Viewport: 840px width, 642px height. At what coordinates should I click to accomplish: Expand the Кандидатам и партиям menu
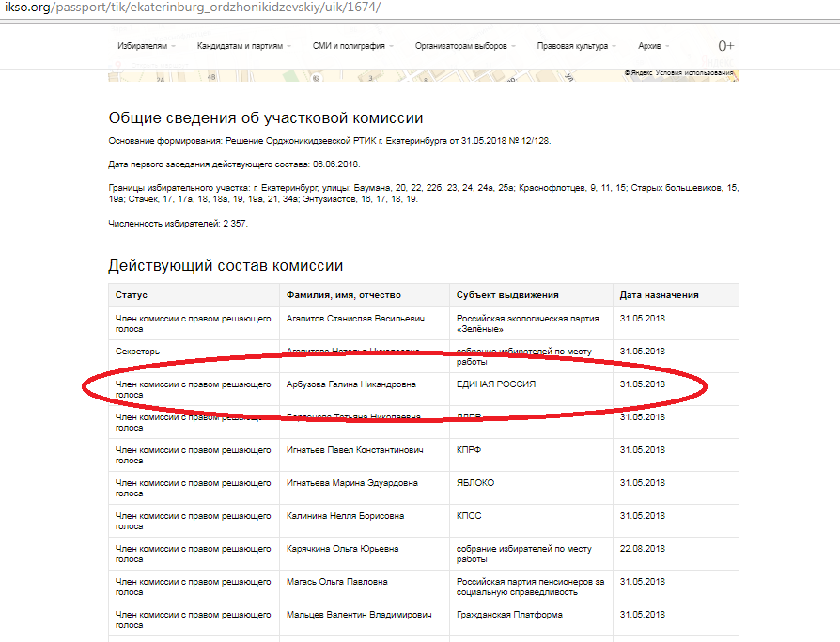pyautogui.click(x=243, y=46)
